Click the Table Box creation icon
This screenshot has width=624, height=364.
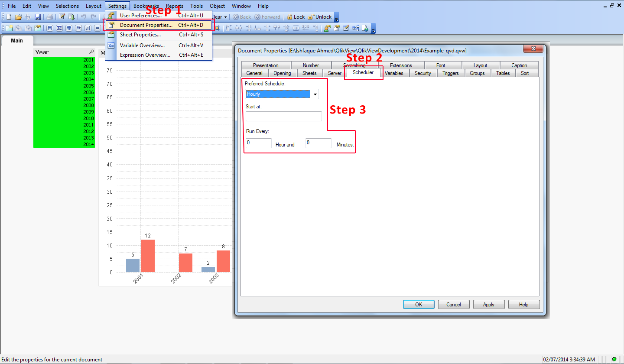tap(69, 28)
